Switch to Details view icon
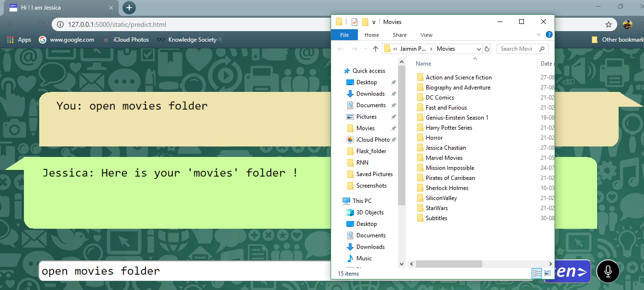Viewport: 644px width, 290px height. click(x=537, y=273)
